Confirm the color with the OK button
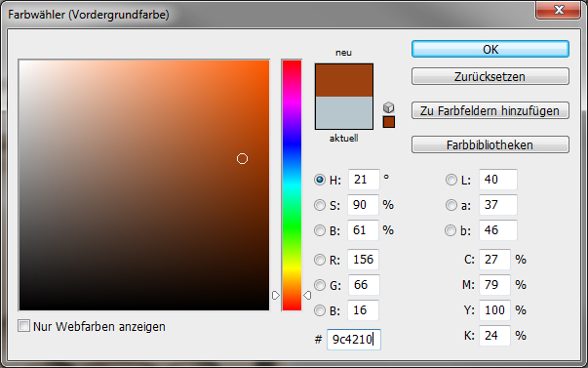Screen dimensions: 588x368 pos(490,49)
